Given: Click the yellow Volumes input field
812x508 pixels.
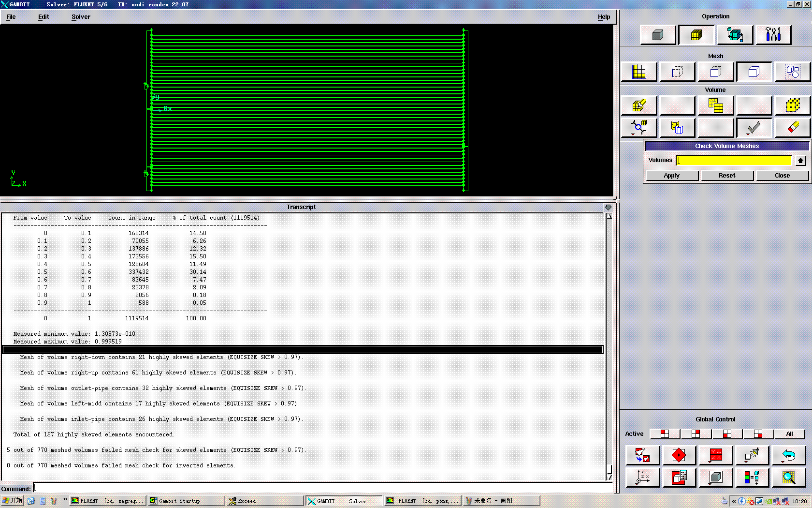Looking at the screenshot, I should [734, 161].
